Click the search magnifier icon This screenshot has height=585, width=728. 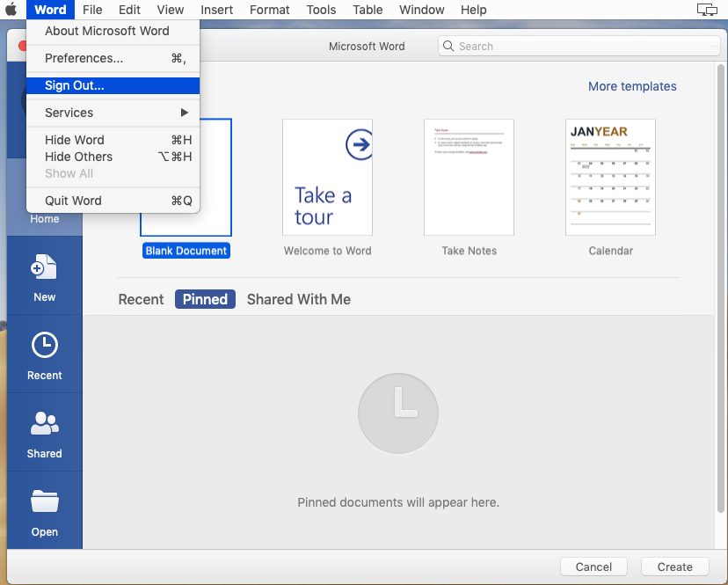tap(448, 46)
